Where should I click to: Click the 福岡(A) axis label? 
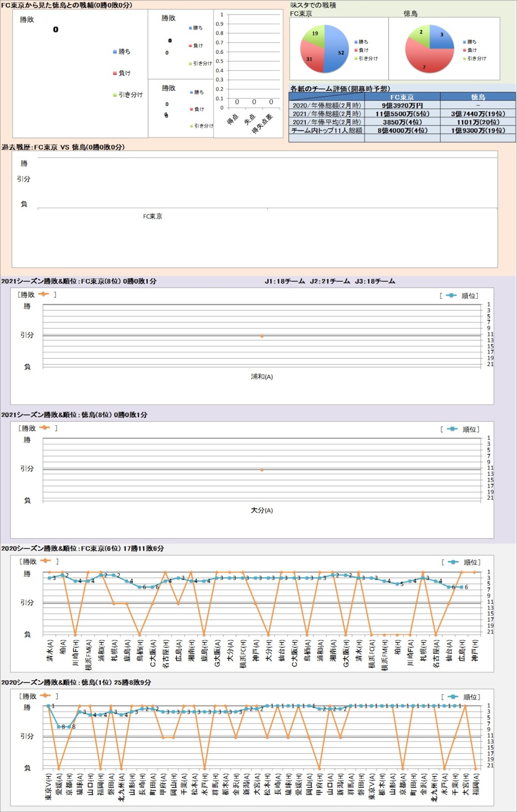476,785
